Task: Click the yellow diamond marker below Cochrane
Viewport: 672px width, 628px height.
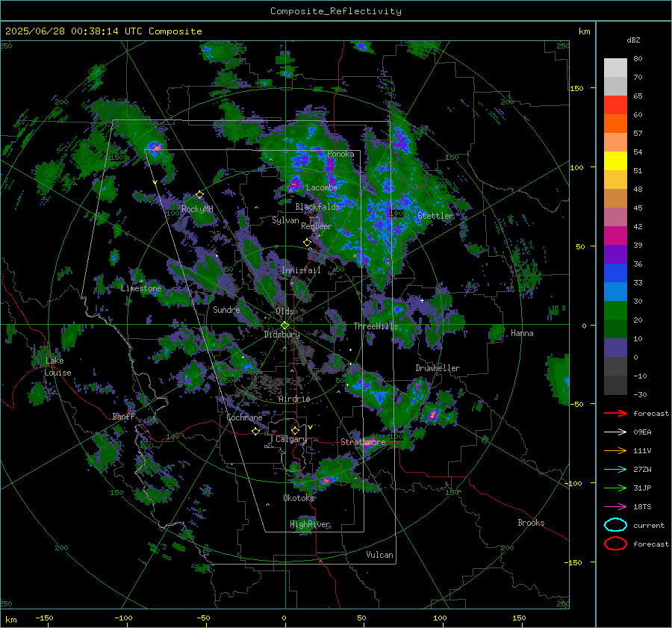Action: [x=255, y=431]
